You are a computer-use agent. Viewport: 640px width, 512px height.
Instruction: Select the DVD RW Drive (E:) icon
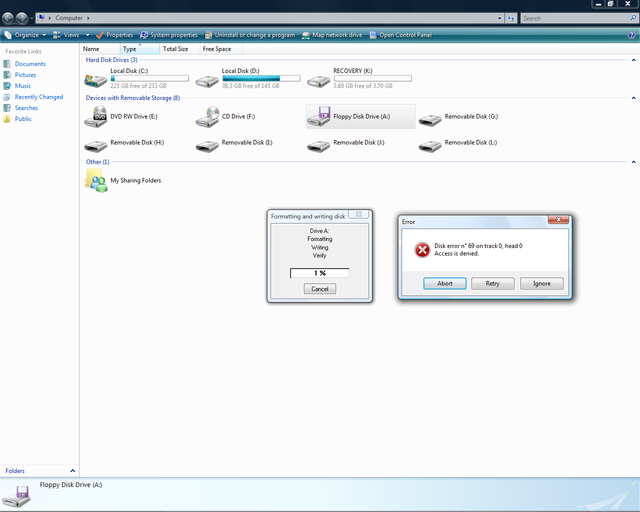(96, 118)
